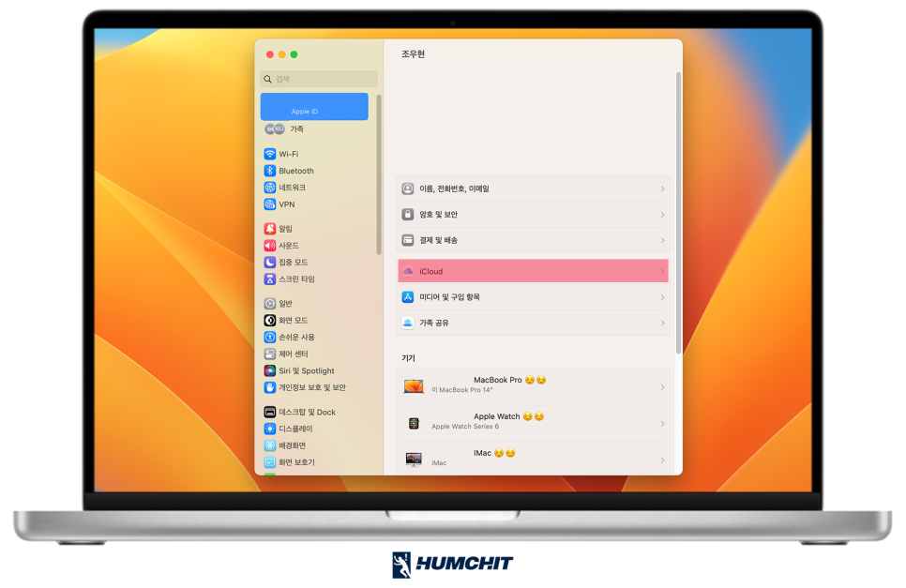Select the 개인정보 보호 및 보안 hand icon

[x=270, y=387]
